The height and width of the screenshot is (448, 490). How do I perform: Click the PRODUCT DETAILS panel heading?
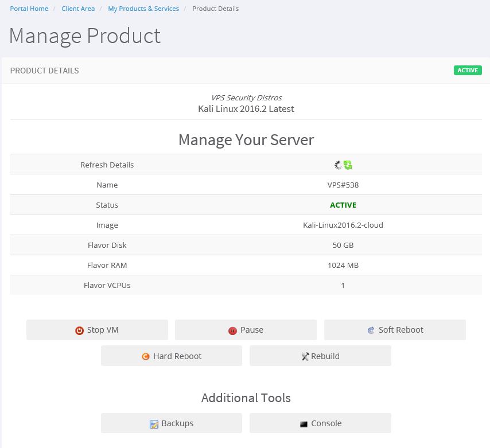click(44, 71)
